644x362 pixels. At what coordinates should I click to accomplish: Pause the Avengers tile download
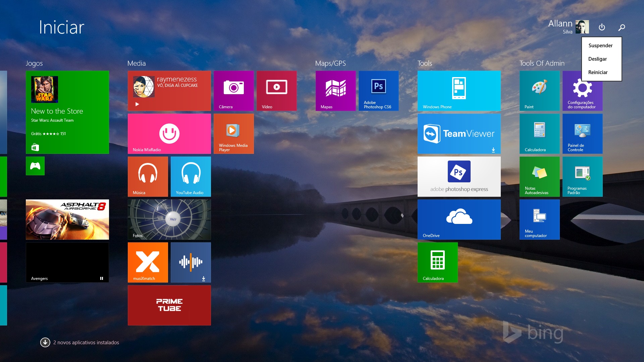coord(101,278)
